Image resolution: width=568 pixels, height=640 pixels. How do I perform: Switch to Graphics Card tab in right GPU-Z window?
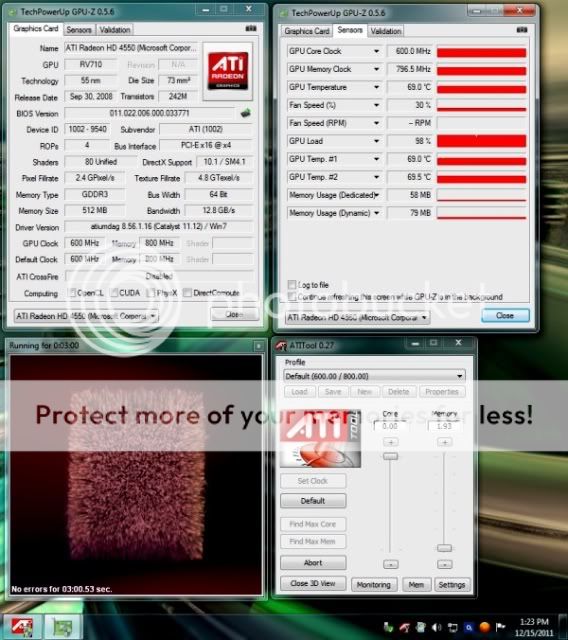(x=306, y=31)
